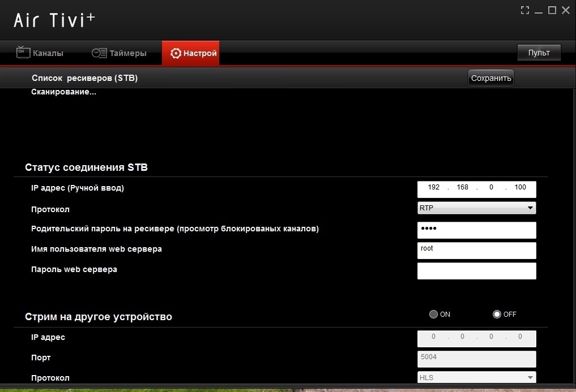Image resolution: width=576 pixels, height=392 pixels.
Task: Click the Статус соединения STB heading
Action: point(86,167)
